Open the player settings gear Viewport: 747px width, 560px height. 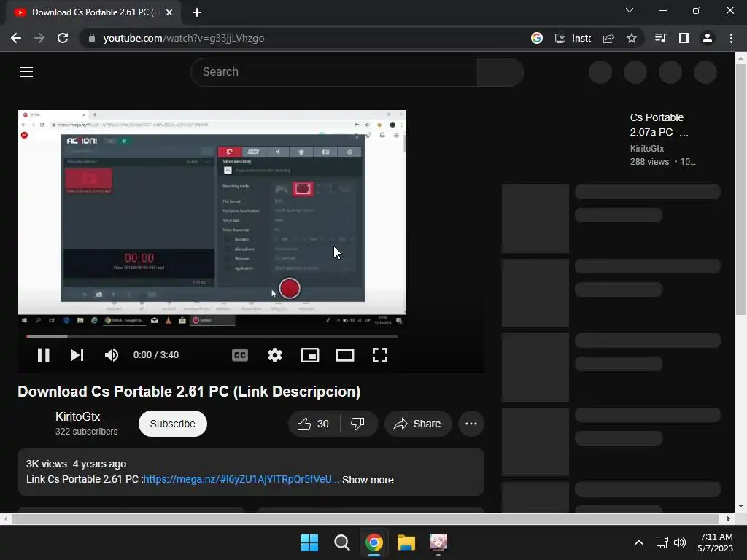(275, 355)
